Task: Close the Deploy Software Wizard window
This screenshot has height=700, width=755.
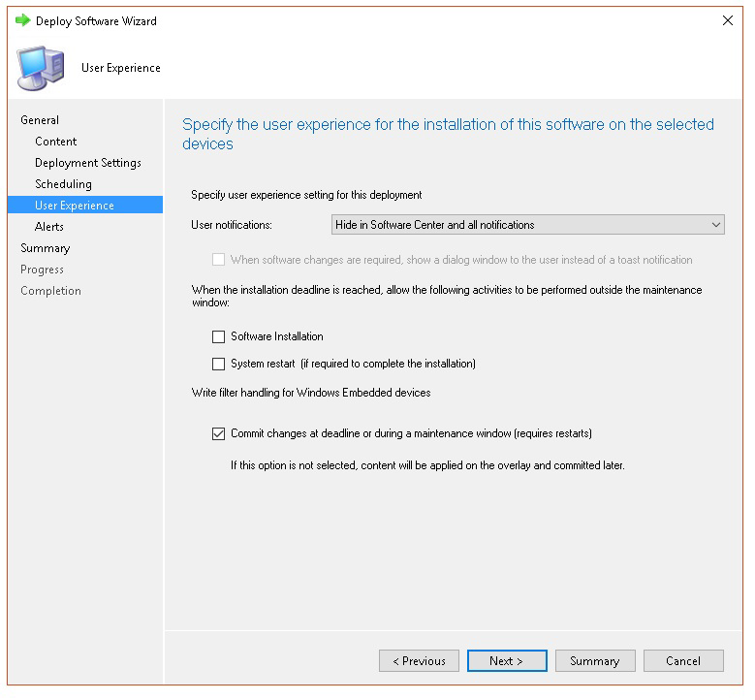Action: coord(728,20)
